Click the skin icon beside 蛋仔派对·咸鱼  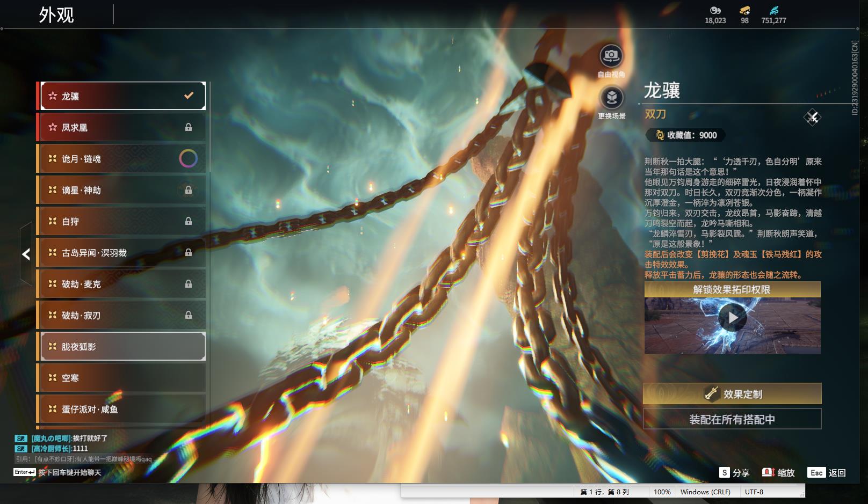[x=53, y=409]
